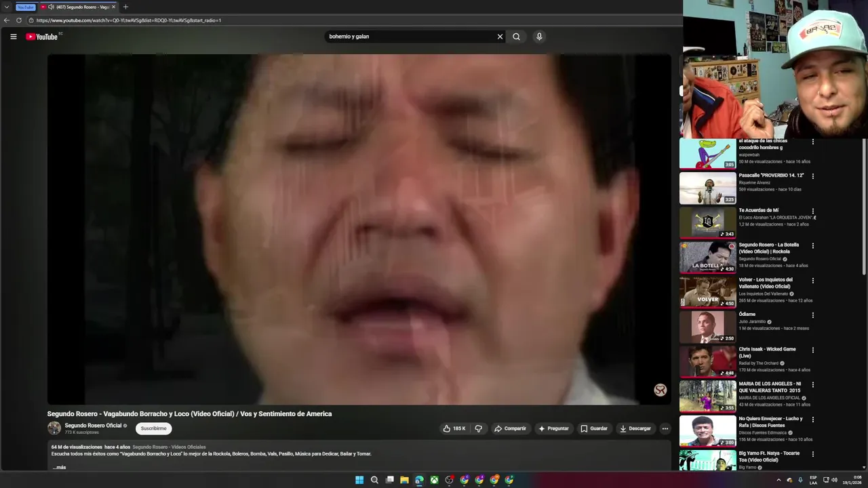Open options menu for 'La Botella' video
The image size is (868, 488).
(x=812, y=245)
